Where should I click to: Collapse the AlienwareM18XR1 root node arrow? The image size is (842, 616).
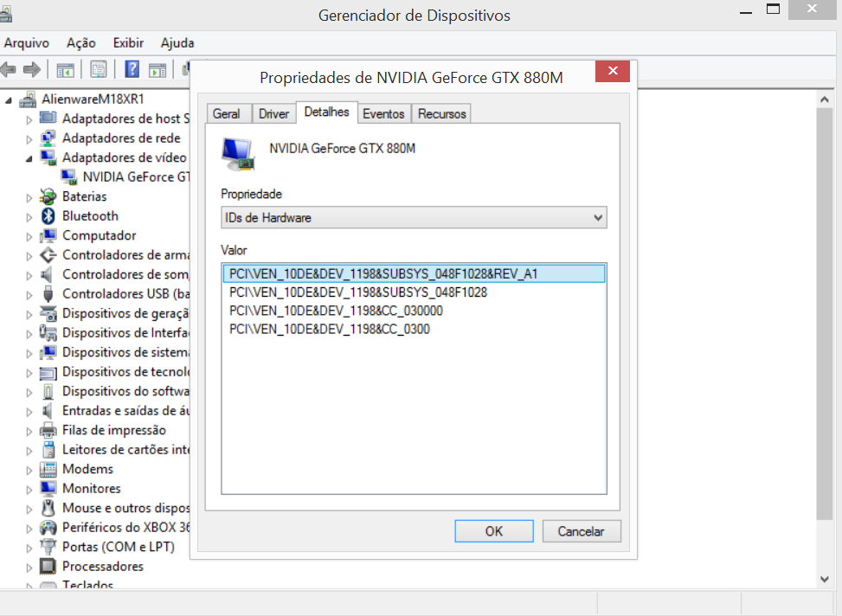(9, 99)
